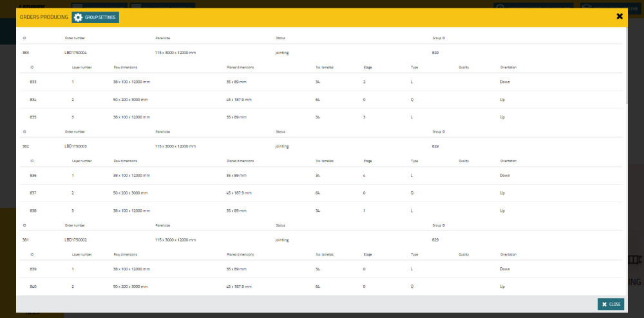Click the order ID 381 cell

click(x=26, y=239)
